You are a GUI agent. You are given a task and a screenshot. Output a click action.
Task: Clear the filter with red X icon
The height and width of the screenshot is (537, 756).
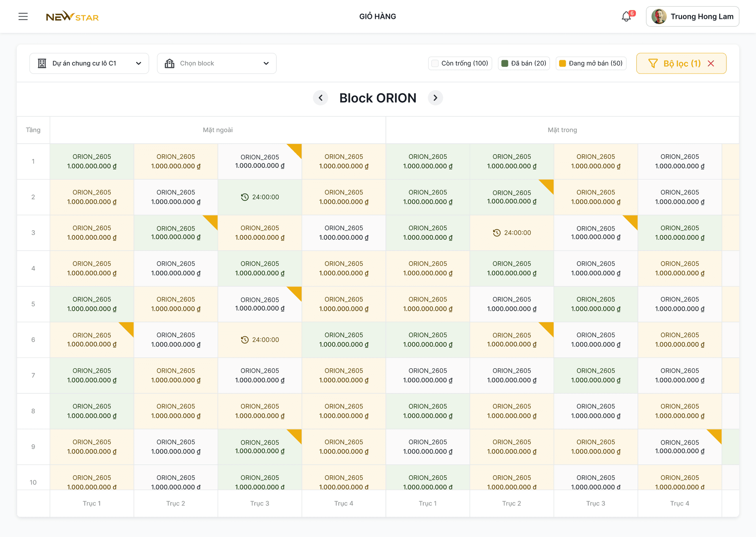[x=711, y=63]
